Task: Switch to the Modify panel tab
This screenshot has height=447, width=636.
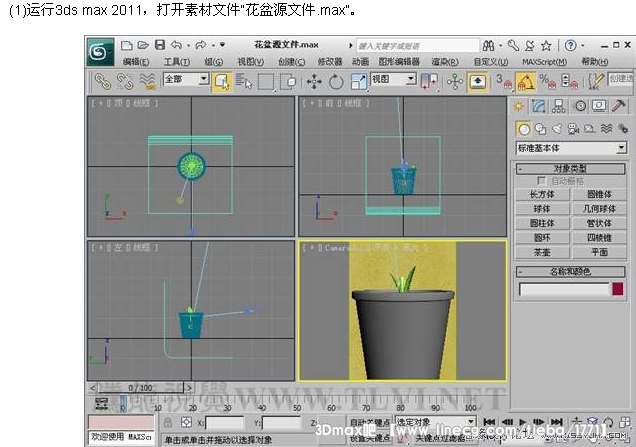Action: [539, 106]
